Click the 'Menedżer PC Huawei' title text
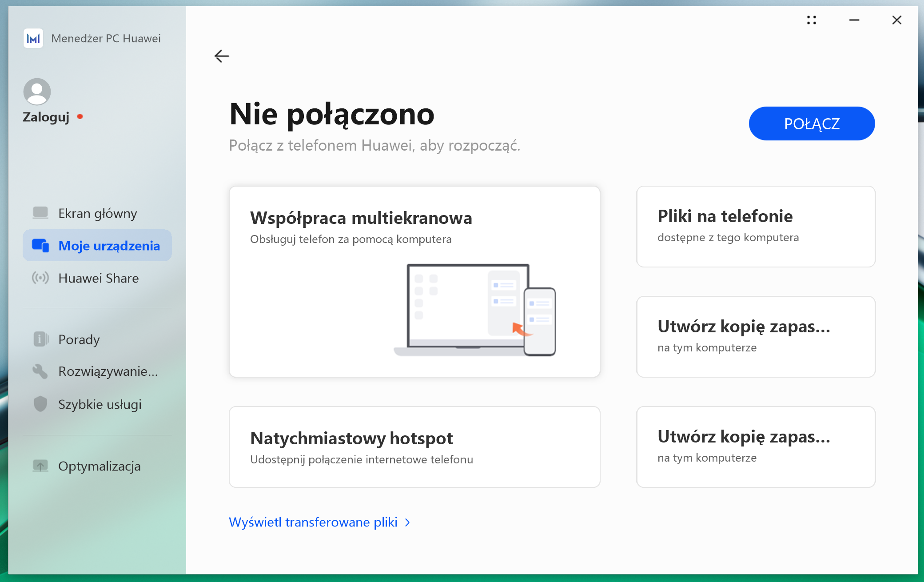The height and width of the screenshot is (582, 924). coord(106,39)
